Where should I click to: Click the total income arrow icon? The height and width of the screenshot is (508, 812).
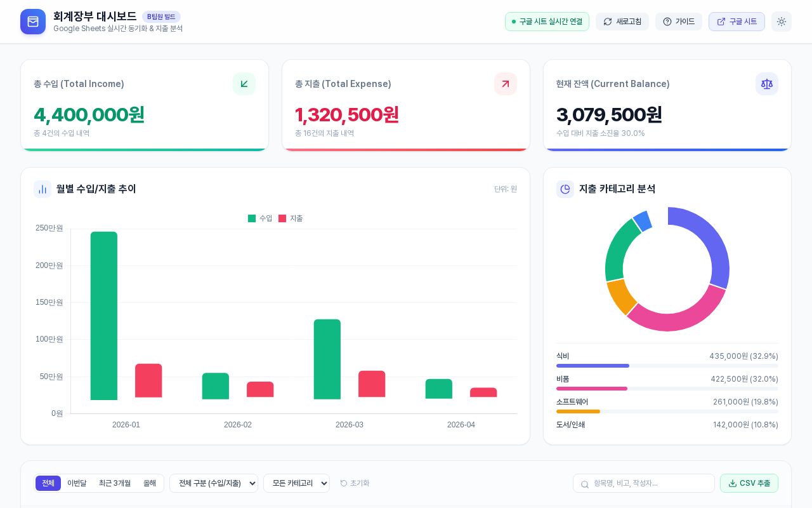[x=244, y=84]
